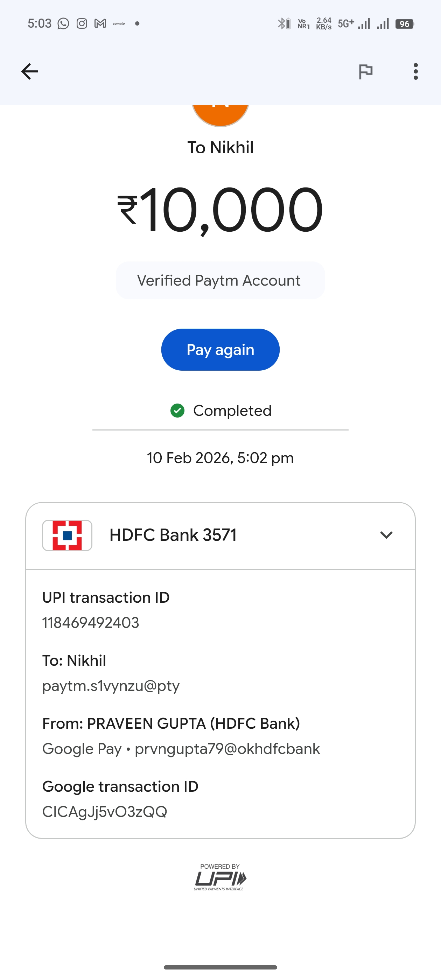The image size is (441, 980).
Task: Tap the ₹10,000 payment amount
Action: [220, 210]
